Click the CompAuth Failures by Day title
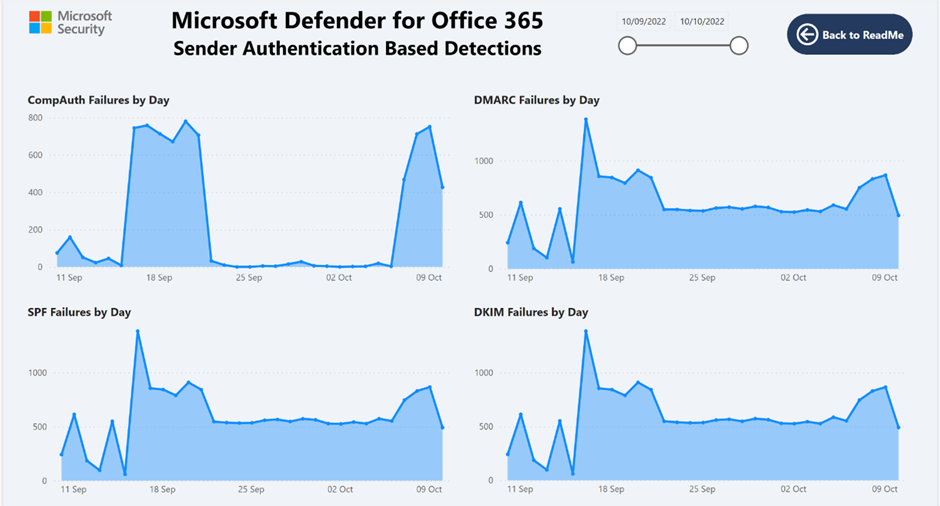Viewport: 940px width, 506px height. 98,100
